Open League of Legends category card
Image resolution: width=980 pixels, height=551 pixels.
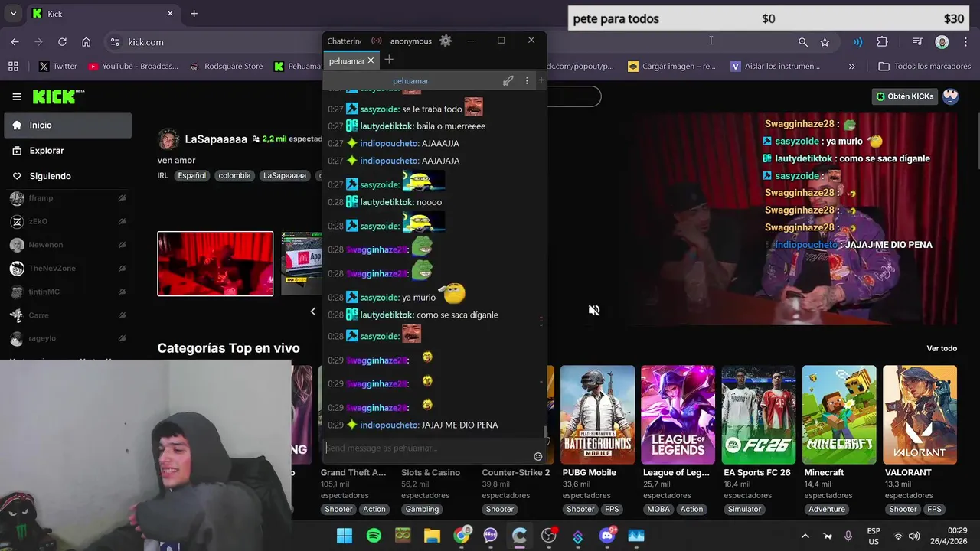[x=678, y=415]
